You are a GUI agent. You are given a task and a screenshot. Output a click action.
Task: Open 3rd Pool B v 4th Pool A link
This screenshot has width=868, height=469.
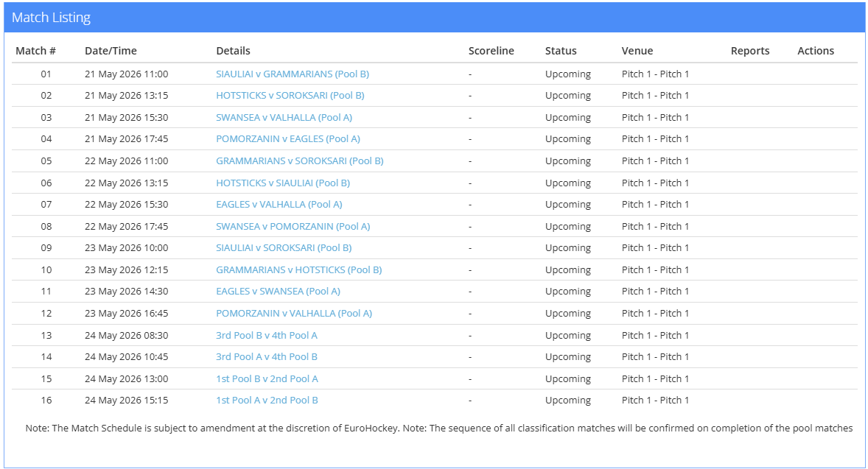[267, 335]
